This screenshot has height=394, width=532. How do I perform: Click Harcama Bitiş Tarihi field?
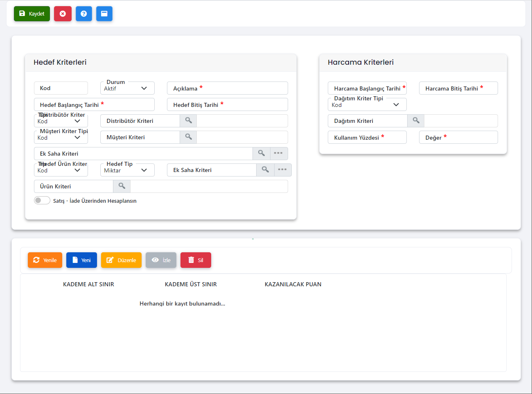click(x=458, y=88)
